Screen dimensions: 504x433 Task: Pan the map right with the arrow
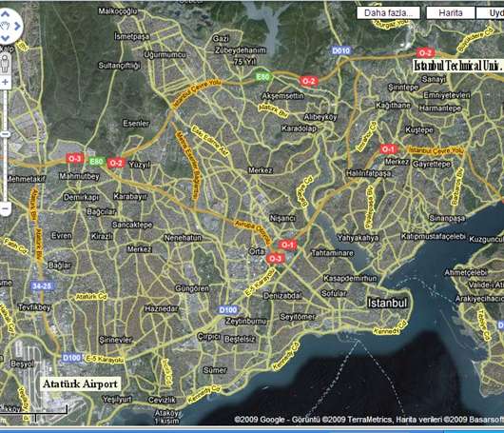point(18,26)
